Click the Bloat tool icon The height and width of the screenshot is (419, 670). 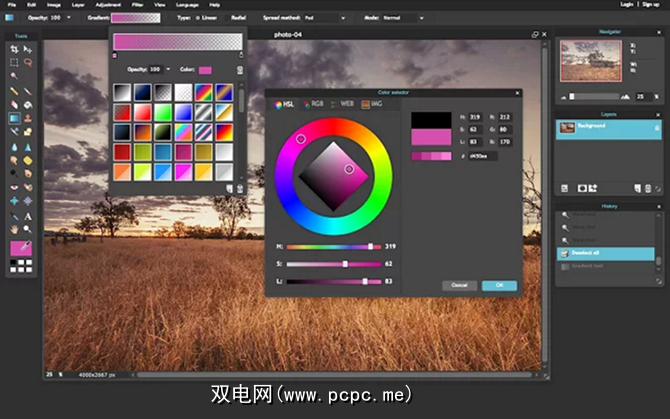point(14,201)
